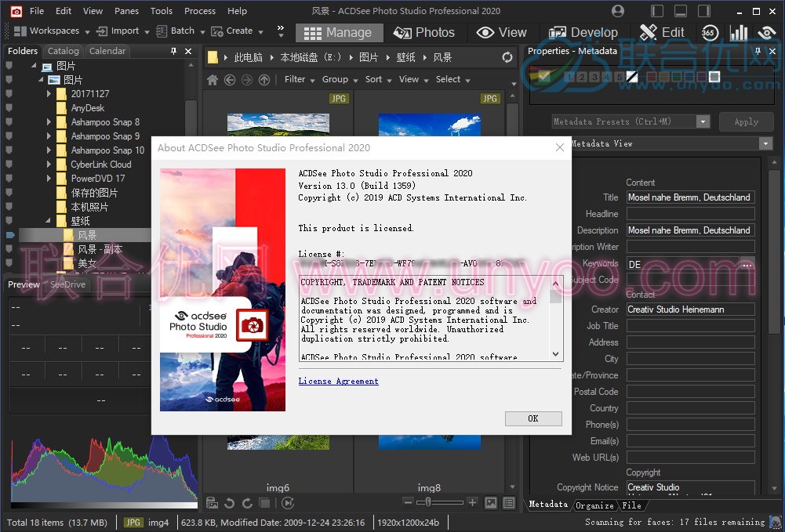Expand the Ashampoo Snap 8 folder
Viewport: 785px width, 532px height.
[x=49, y=122]
